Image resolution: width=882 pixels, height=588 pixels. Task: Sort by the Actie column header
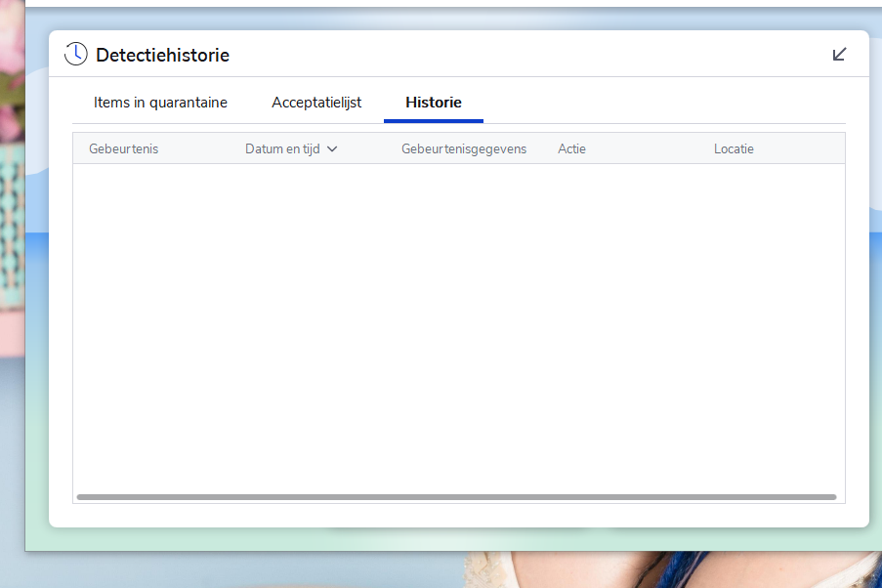[572, 149]
